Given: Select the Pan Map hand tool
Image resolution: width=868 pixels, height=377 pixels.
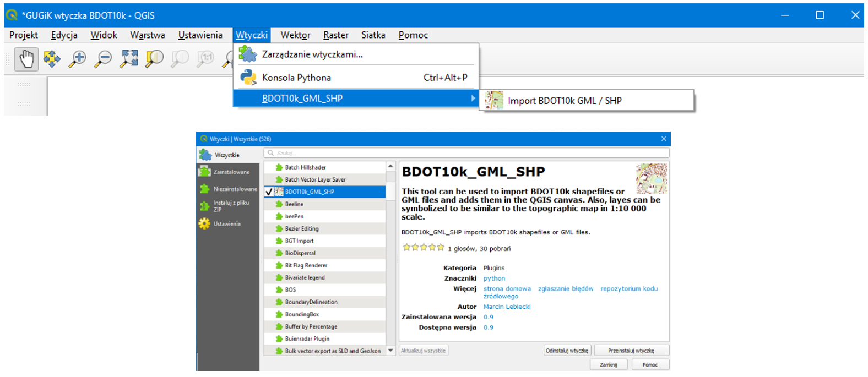Looking at the screenshot, I should (26, 59).
